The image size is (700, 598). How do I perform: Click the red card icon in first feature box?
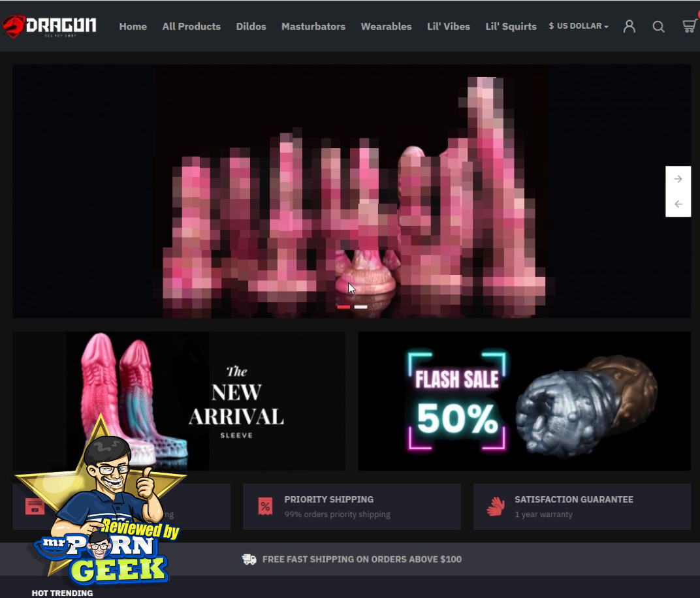pyautogui.click(x=35, y=507)
